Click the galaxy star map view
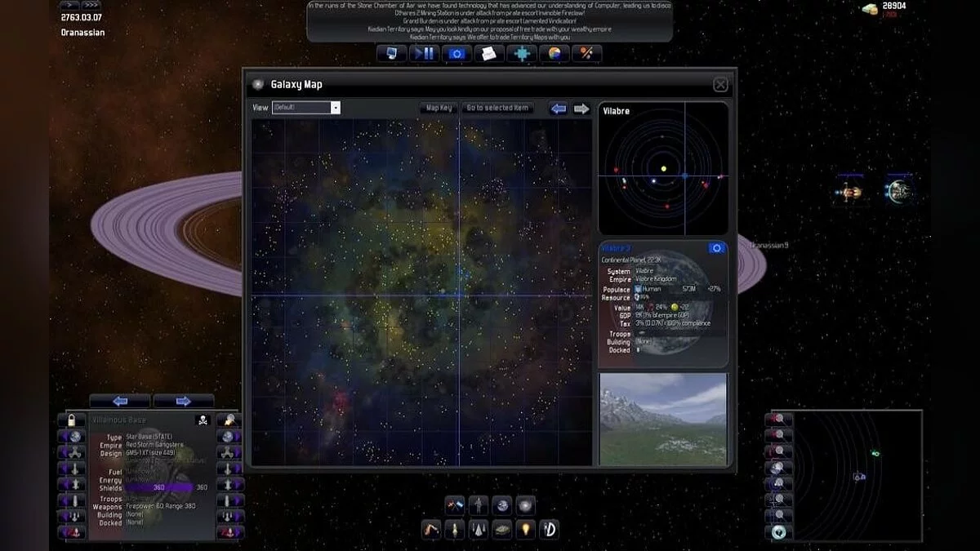Image resolution: width=980 pixels, height=551 pixels. [x=421, y=292]
